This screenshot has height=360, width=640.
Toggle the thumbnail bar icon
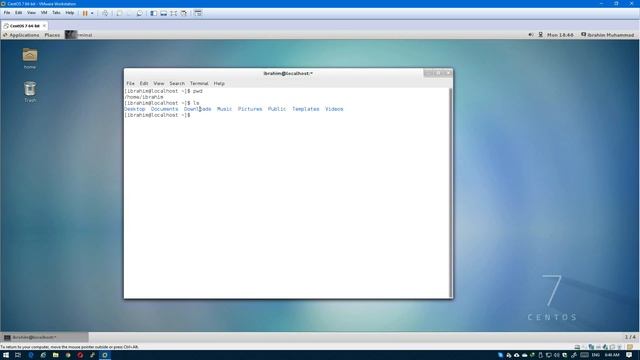[x=164, y=13]
